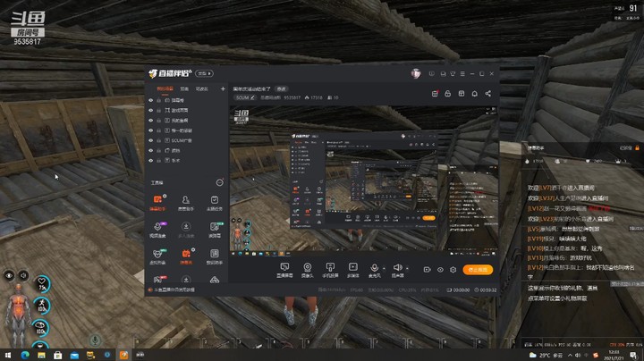644x361 pixels.
Task: Lock the SCUM广告 source
Action: (158, 140)
